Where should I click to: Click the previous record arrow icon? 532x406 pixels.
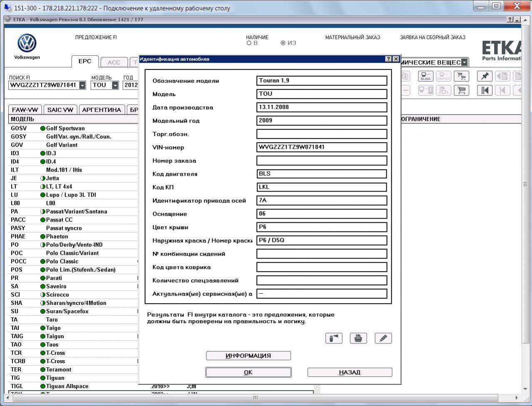click(x=502, y=90)
